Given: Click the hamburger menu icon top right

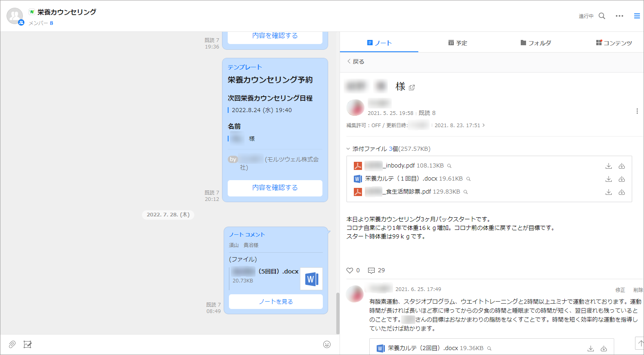Looking at the screenshot, I should [x=637, y=16].
